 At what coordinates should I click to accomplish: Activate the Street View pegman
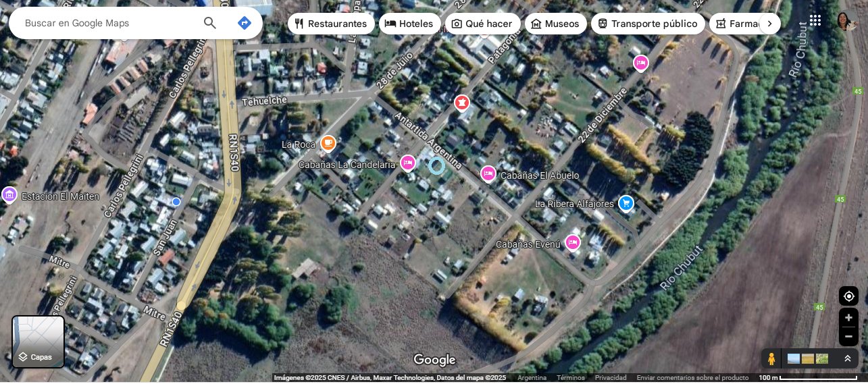click(x=771, y=359)
